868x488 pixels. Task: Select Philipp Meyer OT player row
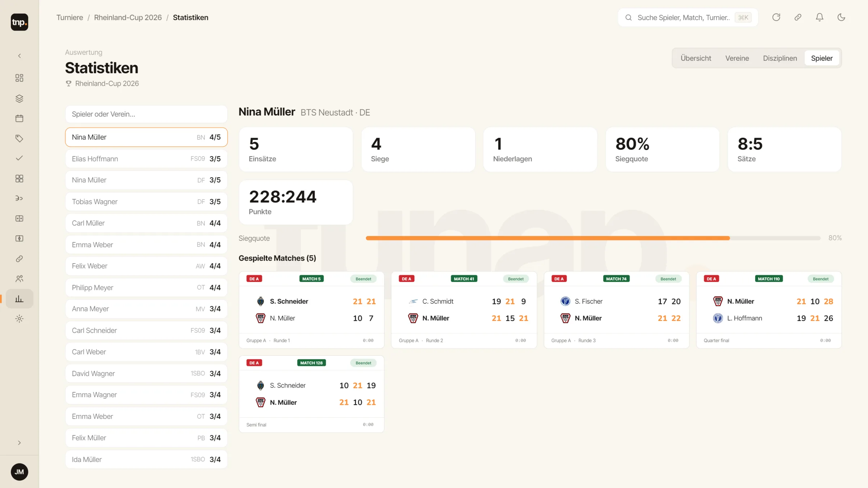146,288
